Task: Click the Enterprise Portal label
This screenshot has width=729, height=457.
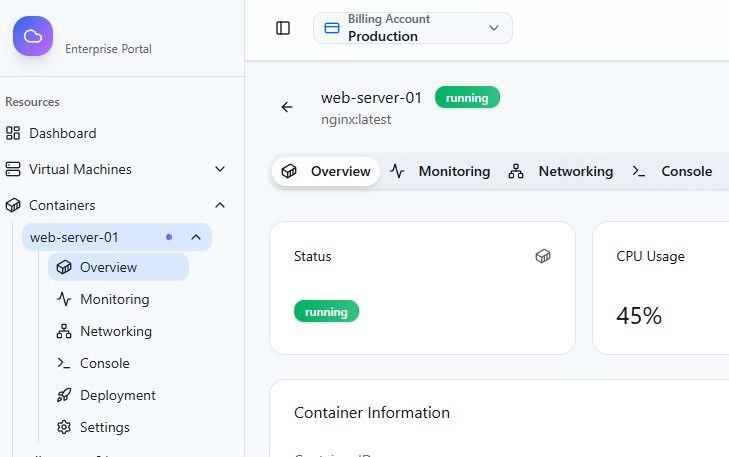Action: [108, 49]
